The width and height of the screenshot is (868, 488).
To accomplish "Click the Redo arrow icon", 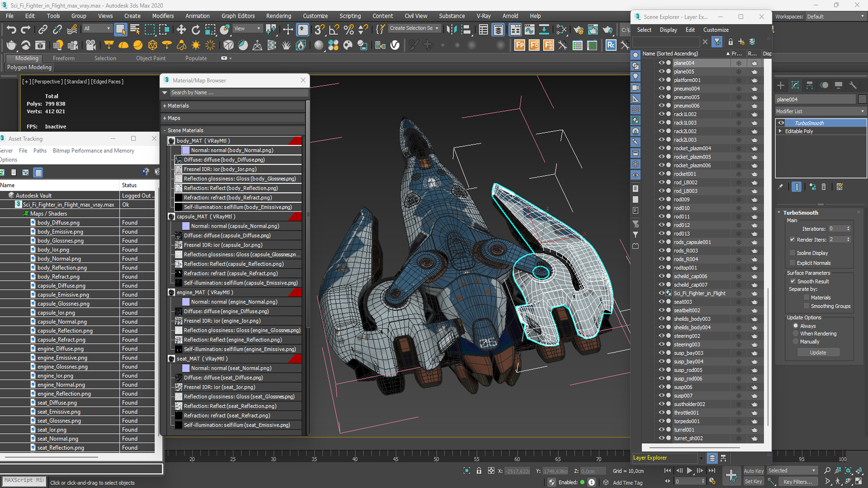I will 26,30.
